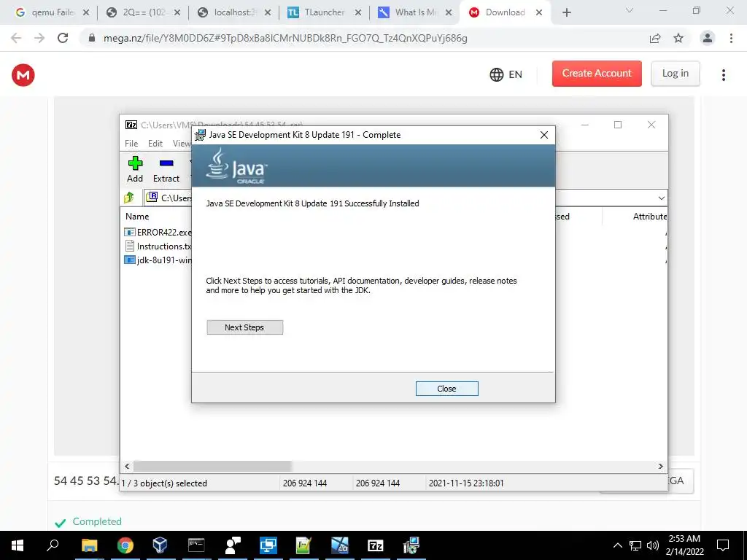Show hidden system tray icons
Image resolution: width=747 pixels, height=560 pixels.
[x=617, y=545]
